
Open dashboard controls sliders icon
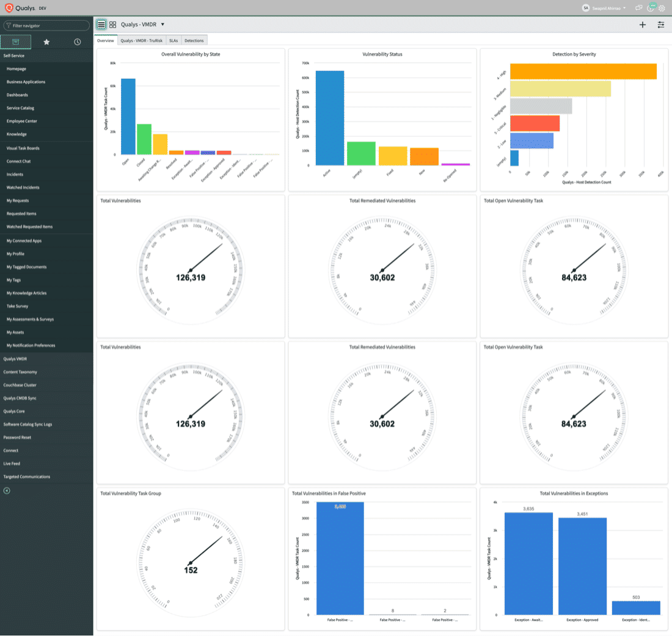click(x=661, y=25)
